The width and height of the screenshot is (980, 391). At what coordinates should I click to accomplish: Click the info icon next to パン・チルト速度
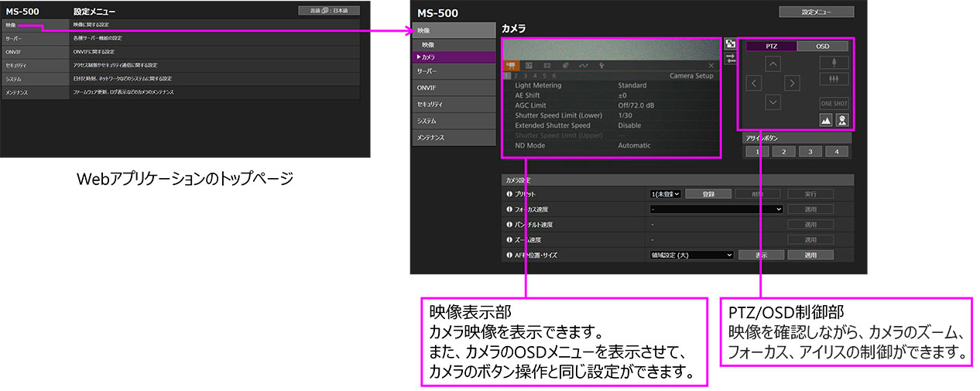(x=509, y=225)
